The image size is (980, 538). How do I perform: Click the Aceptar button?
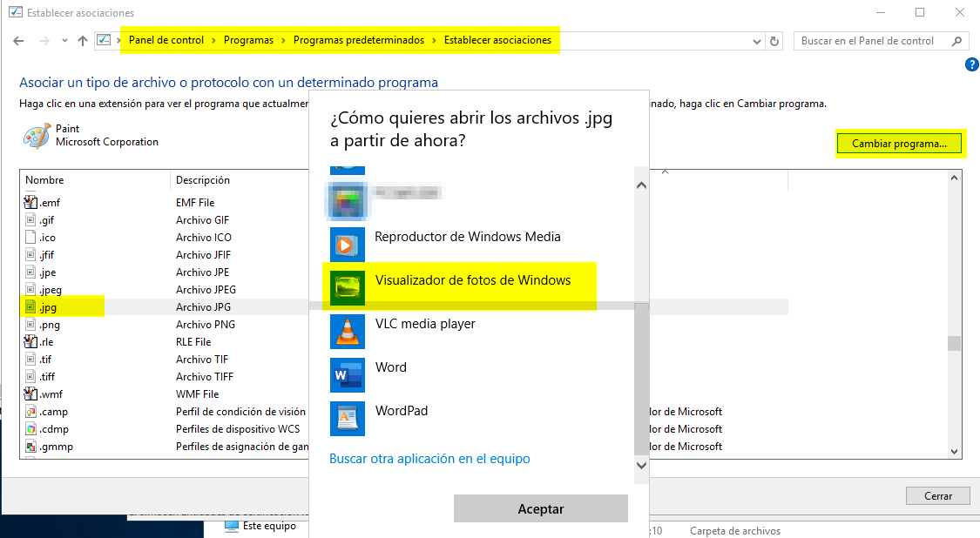tap(540, 508)
